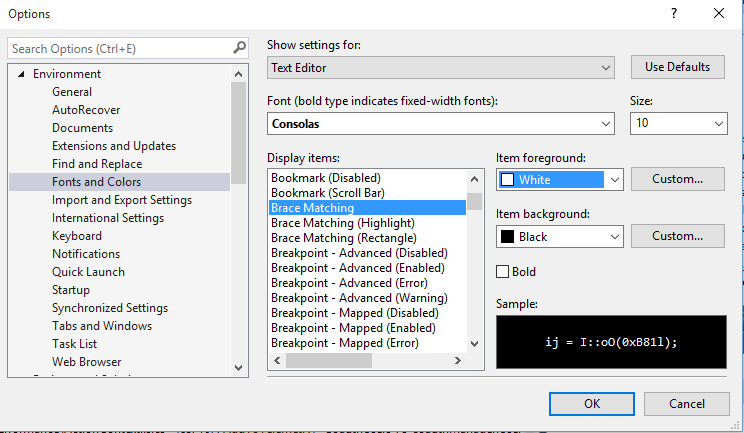
Task: Select Breakpoint - Mapped (Error) item
Action: pos(345,343)
